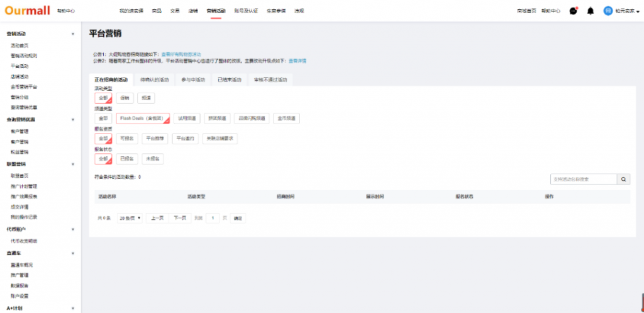The width and height of the screenshot is (644, 313).
Task: Open 平台活动 in the sidebar
Action: tap(19, 65)
